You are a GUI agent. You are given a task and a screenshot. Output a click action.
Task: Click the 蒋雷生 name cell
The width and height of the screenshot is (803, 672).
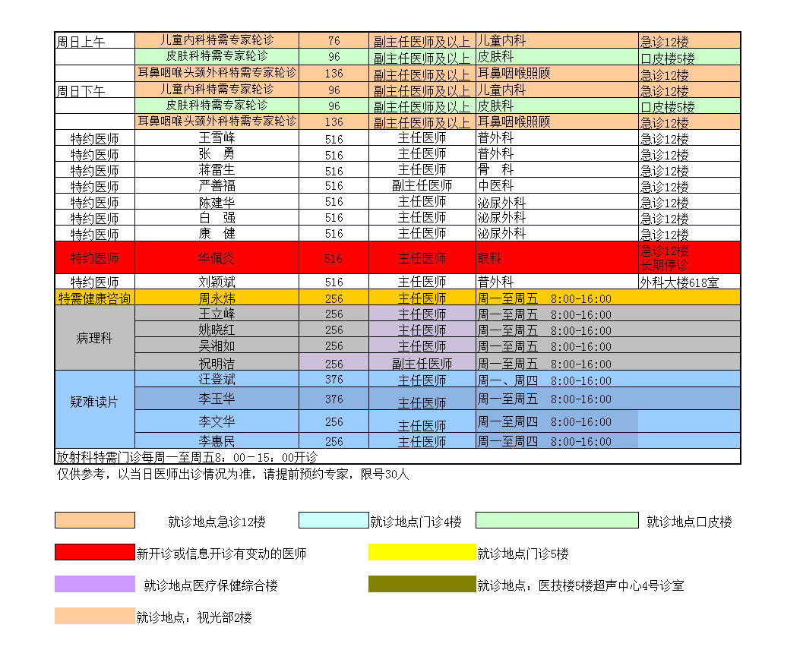(217, 169)
